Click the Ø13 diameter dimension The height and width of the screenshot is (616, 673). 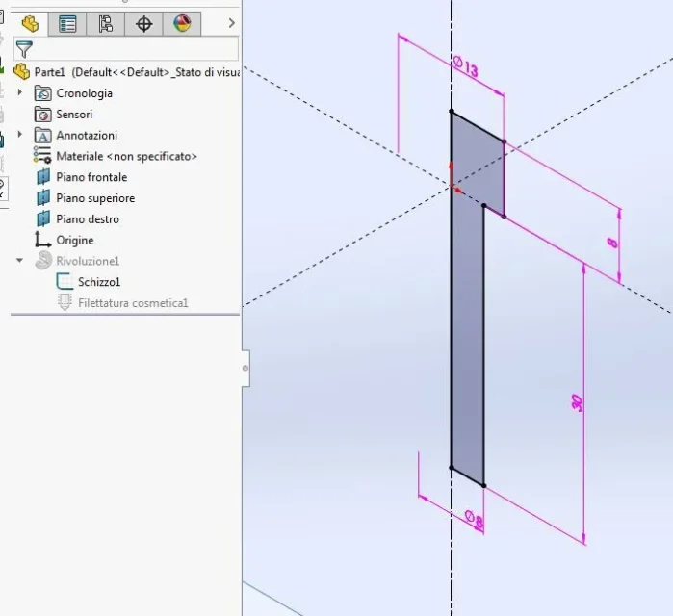pos(465,66)
